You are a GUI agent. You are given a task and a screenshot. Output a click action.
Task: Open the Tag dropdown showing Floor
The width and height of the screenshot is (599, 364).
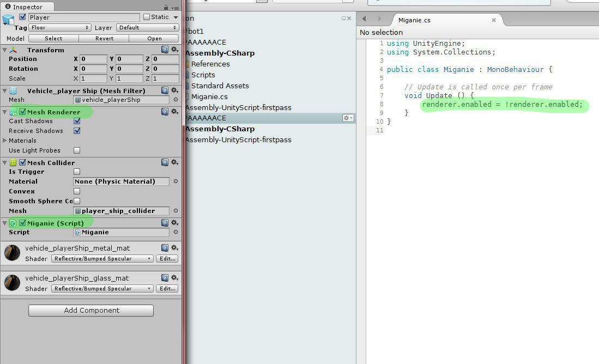60,27
